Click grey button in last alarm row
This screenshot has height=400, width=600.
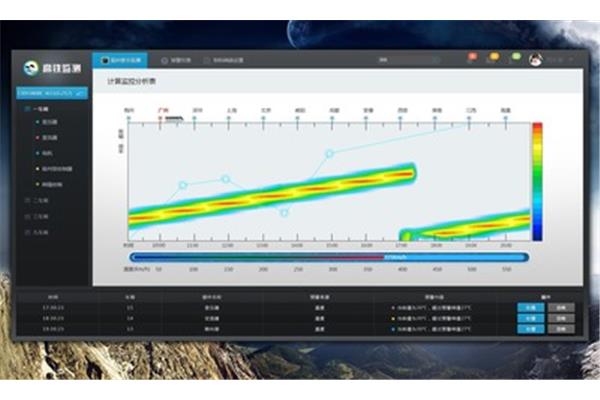click(561, 329)
